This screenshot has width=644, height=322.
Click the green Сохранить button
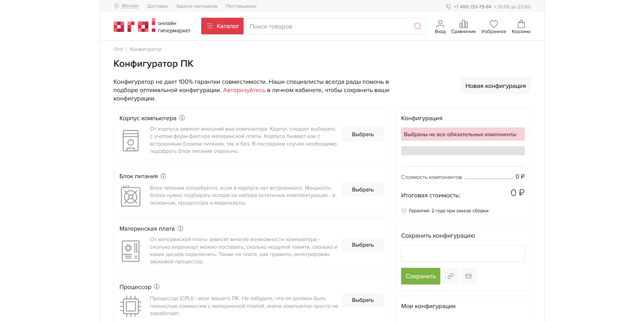(421, 276)
